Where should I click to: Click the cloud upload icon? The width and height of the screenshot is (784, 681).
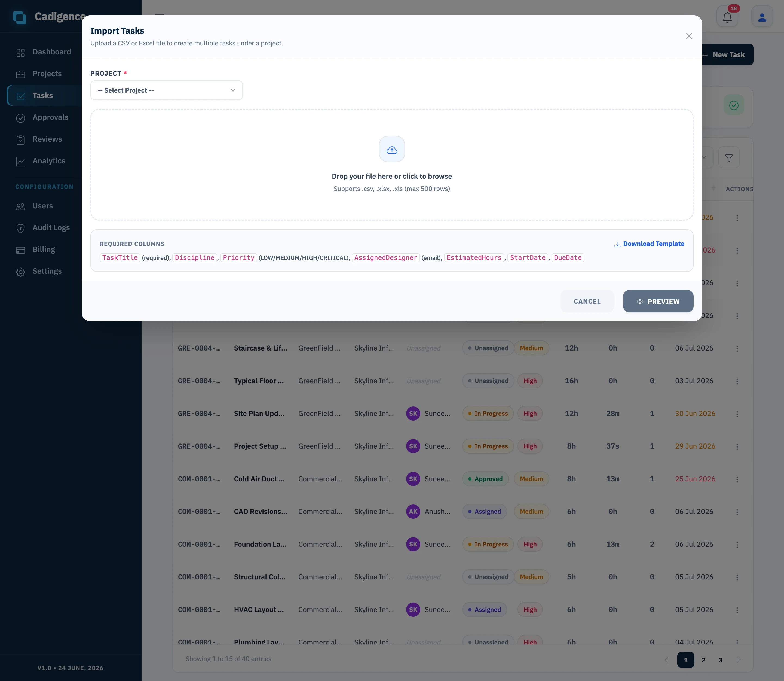pyautogui.click(x=392, y=149)
